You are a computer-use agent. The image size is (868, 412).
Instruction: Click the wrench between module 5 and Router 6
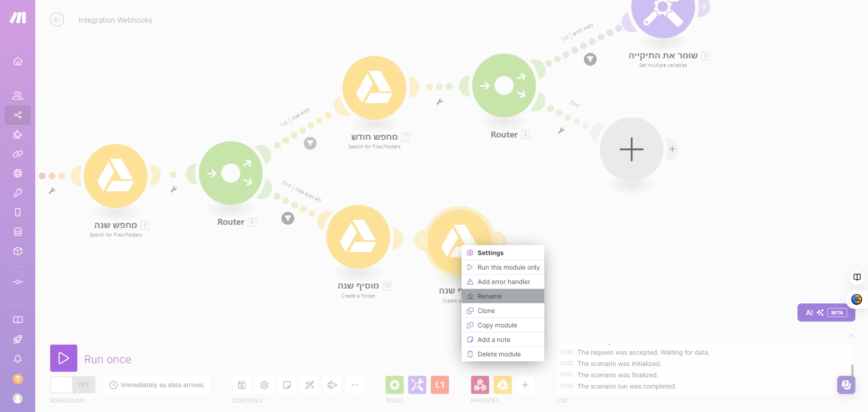pos(174,189)
